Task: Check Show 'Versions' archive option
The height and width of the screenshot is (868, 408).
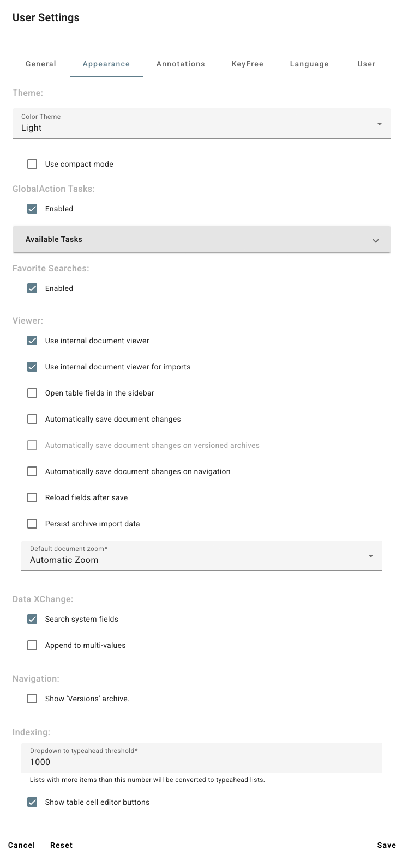Action: pyautogui.click(x=32, y=699)
